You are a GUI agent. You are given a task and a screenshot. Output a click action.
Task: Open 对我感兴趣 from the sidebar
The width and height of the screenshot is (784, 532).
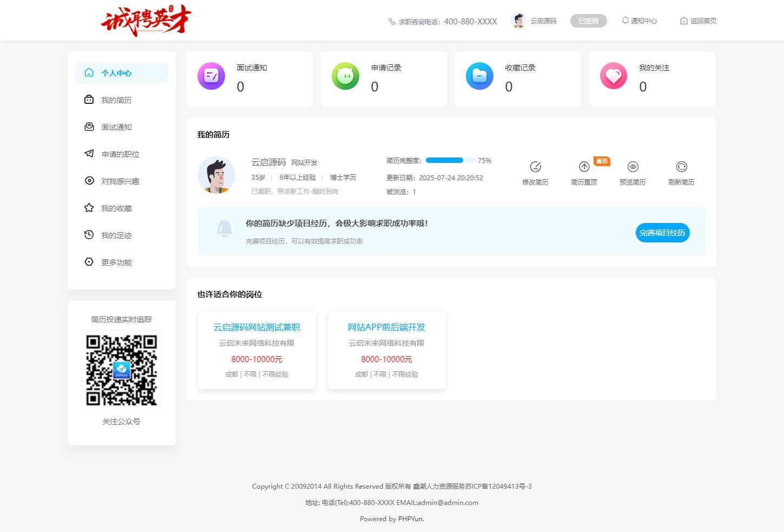(x=120, y=181)
